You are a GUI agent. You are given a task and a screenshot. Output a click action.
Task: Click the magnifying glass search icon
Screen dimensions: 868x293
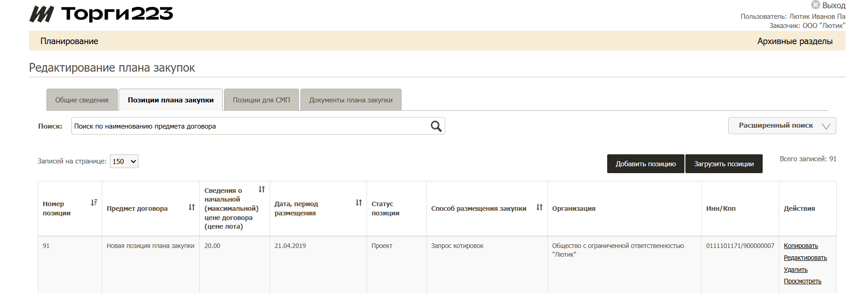tap(436, 126)
